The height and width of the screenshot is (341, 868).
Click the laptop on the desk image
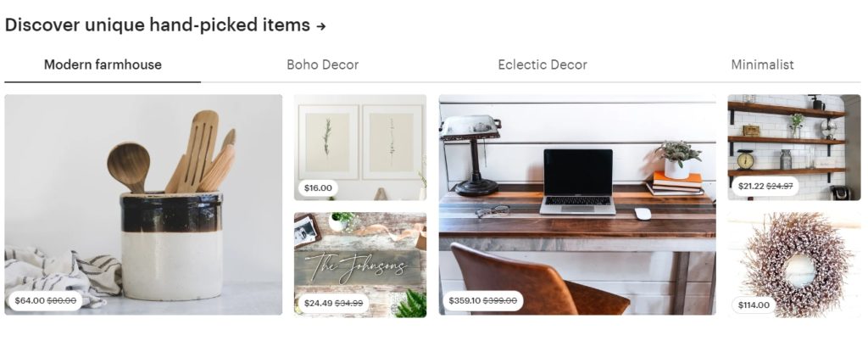click(578, 182)
